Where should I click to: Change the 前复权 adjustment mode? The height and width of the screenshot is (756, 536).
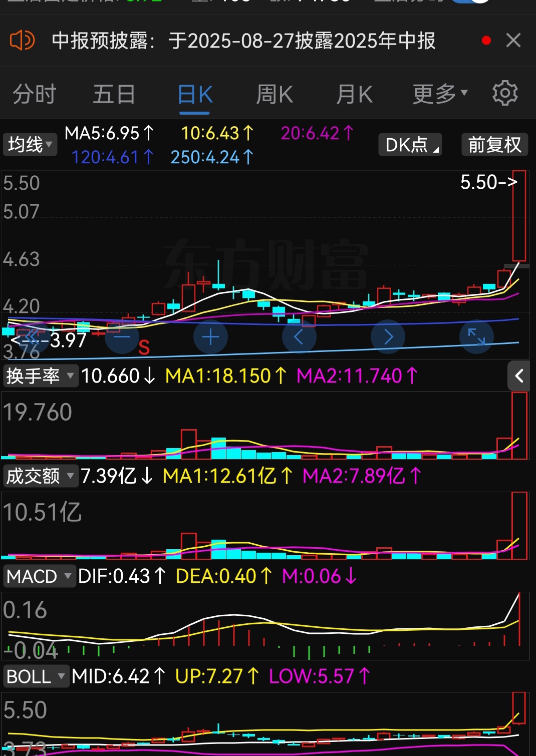(x=494, y=145)
